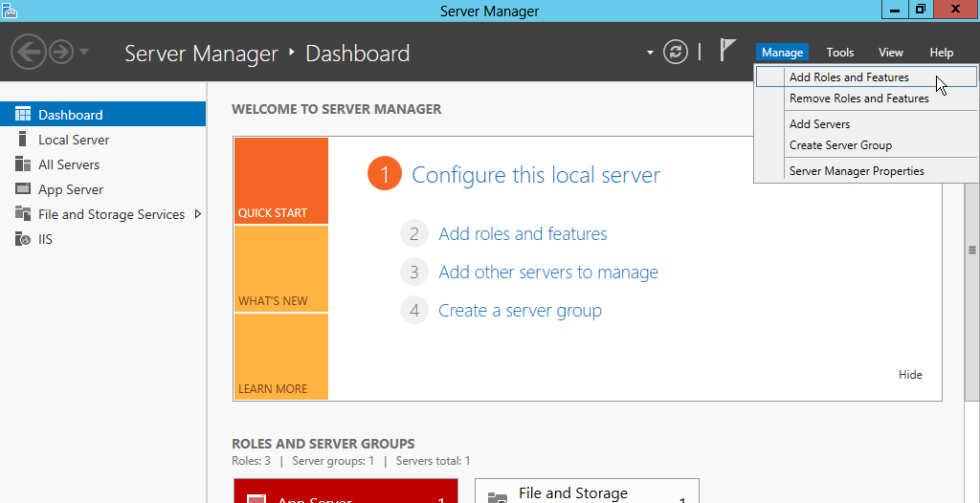Image resolution: width=980 pixels, height=503 pixels.
Task: Click Add other servers to manage
Action: click(x=548, y=273)
